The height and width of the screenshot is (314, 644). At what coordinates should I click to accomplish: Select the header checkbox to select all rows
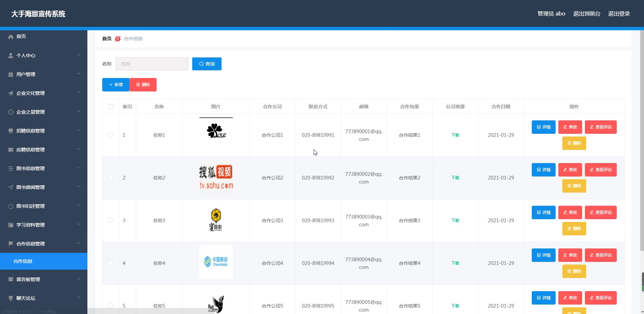point(111,107)
